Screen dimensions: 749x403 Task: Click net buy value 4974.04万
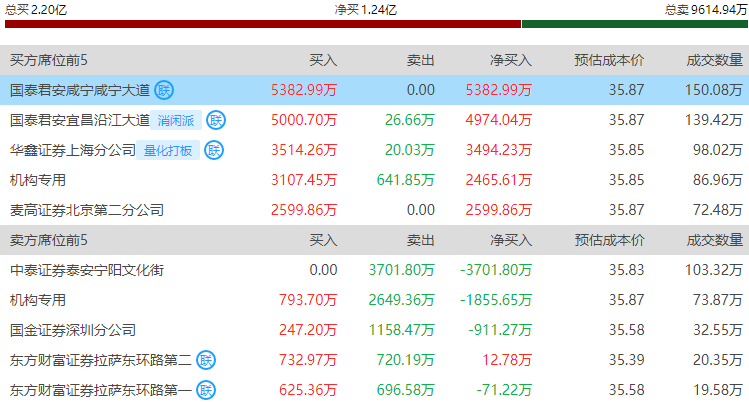499,120
